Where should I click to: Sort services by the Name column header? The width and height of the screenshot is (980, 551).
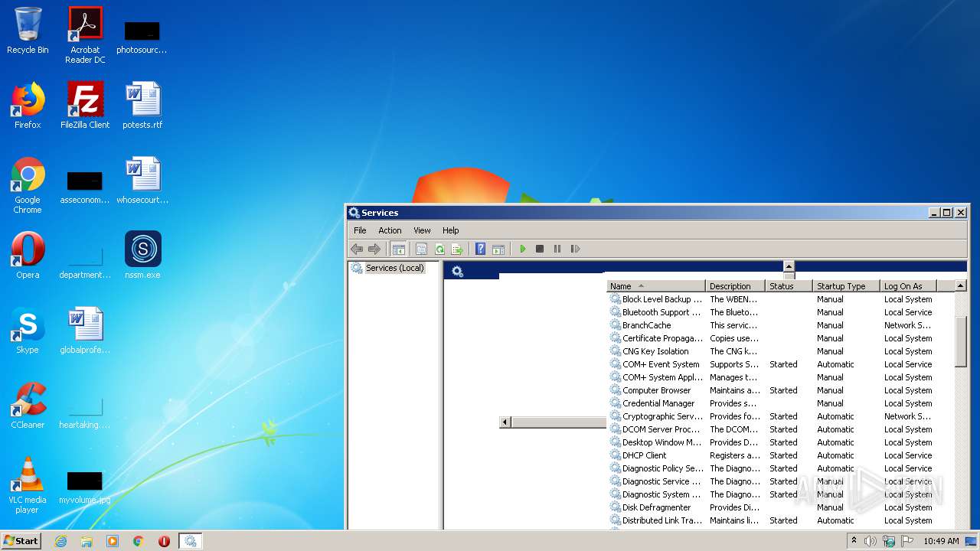coord(656,286)
